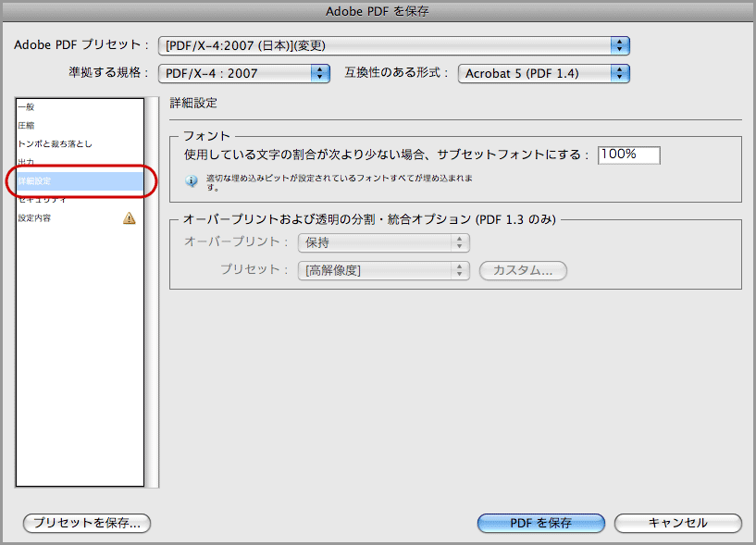Screen dimensions: 756x545
Task: Select 詳細設定 in the category list
Action: [80, 180]
